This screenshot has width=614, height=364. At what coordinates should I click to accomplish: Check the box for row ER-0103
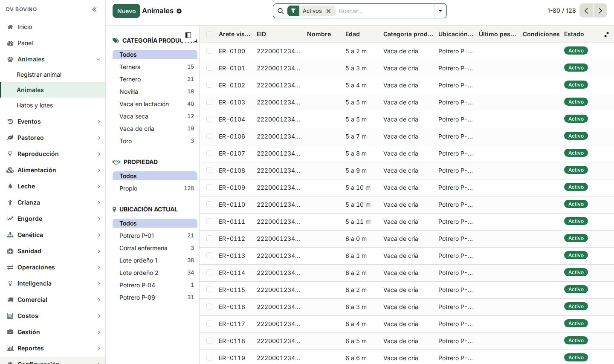pos(209,102)
